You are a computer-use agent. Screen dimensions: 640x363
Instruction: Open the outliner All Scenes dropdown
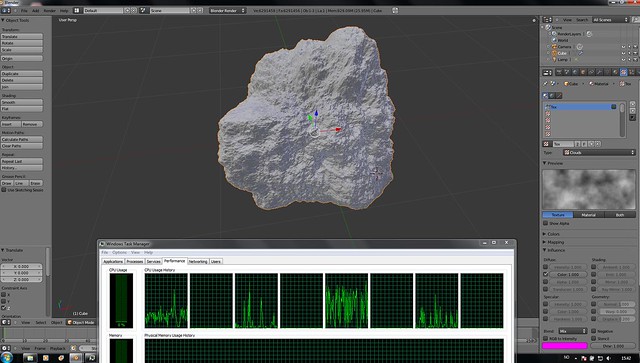611,20
